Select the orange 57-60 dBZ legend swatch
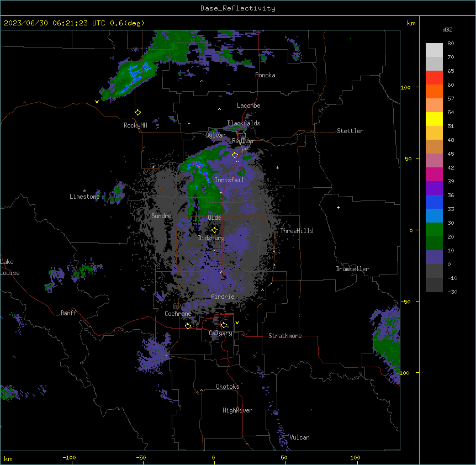The image size is (476, 465). click(x=434, y=91)
